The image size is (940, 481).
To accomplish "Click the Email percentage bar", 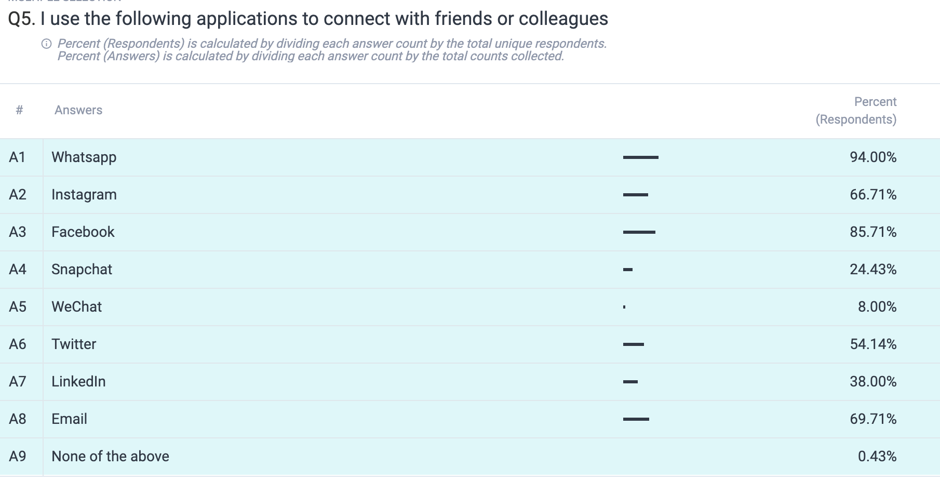I will click(636, 419).
